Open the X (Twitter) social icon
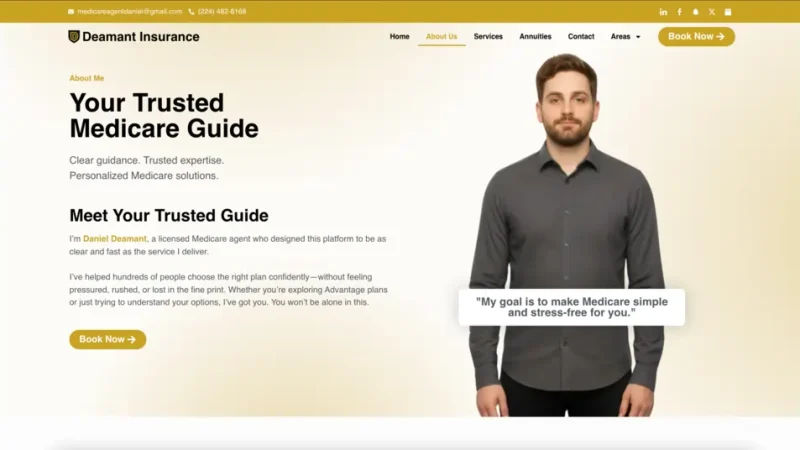Screen dimensions: 800x450 point(712,12)
